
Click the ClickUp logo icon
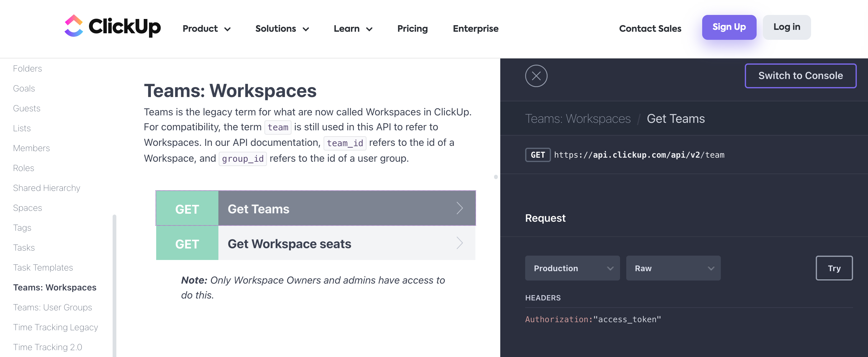pyautogui.click(x=73, y=26)
